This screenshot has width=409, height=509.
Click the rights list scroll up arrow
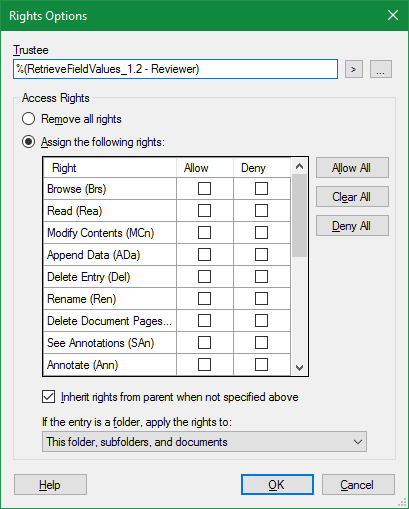coord(299,166)
